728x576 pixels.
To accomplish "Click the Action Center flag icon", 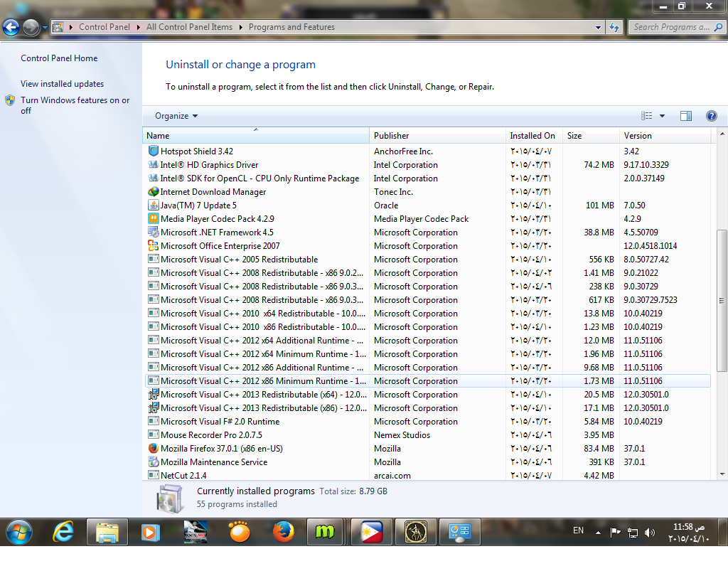I will 615,532.
